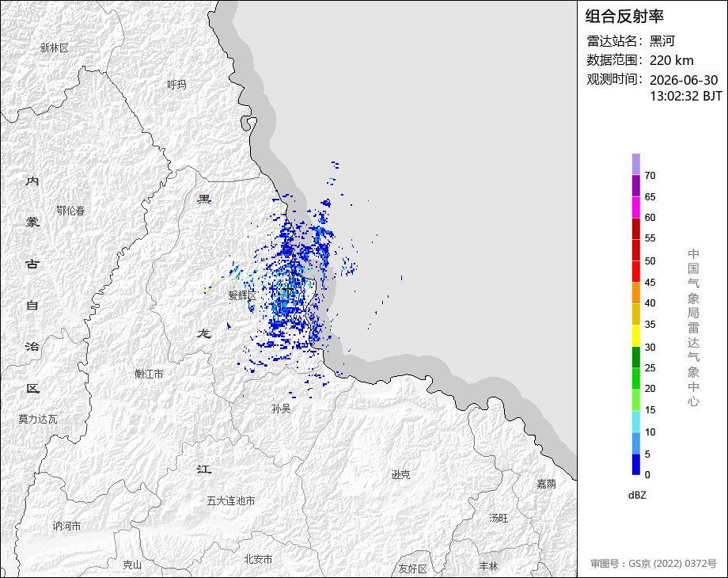Click the light purple 70+ dBZ legend swatch
The image size is (728, 578).
(x=636, y=165)
